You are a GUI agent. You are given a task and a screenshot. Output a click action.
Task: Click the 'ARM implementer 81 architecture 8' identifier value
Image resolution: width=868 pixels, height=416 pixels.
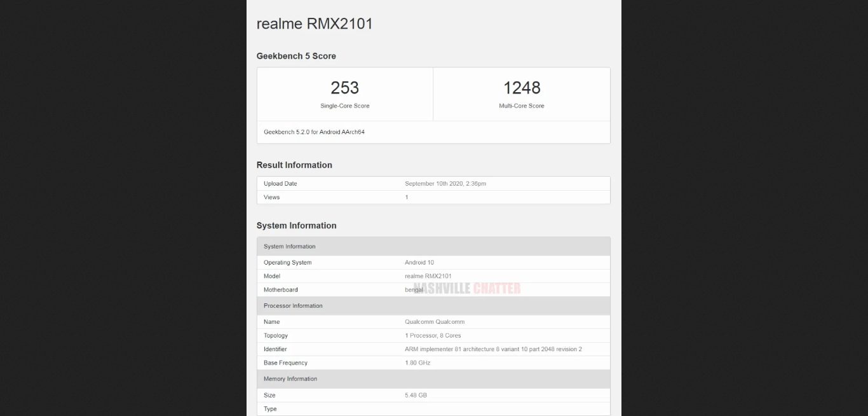pos(493,349)
